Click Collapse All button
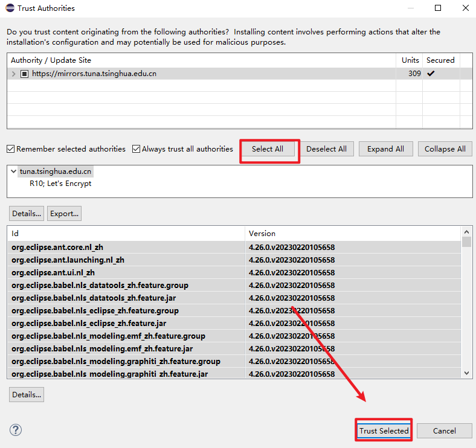 tap(445, 149)
